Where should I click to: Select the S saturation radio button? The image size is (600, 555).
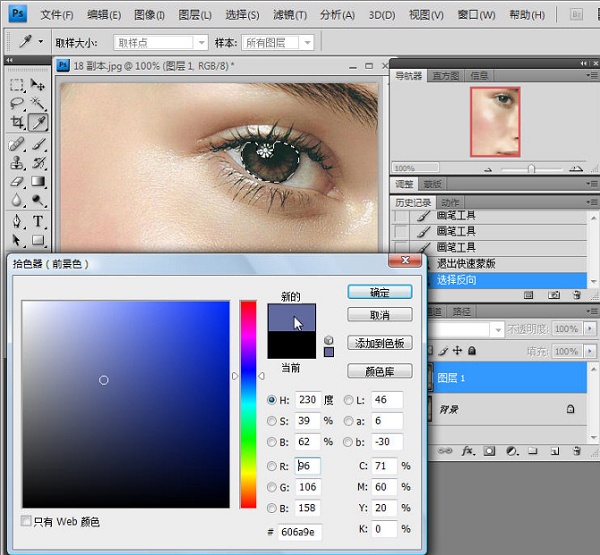(x=271, y=421)
